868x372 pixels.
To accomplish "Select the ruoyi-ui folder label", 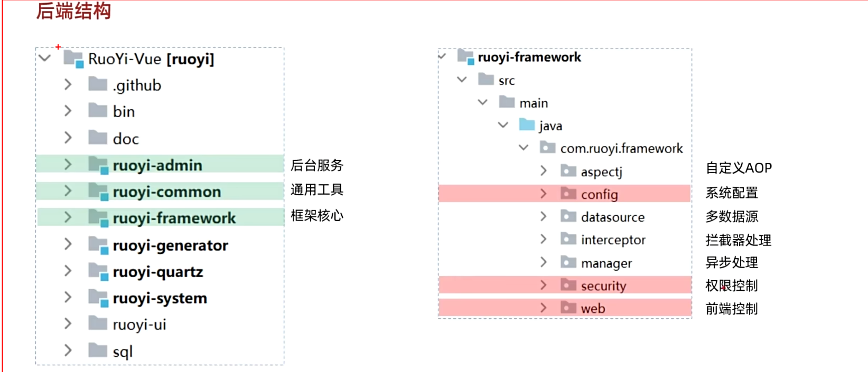I will (x=139, y=325).
